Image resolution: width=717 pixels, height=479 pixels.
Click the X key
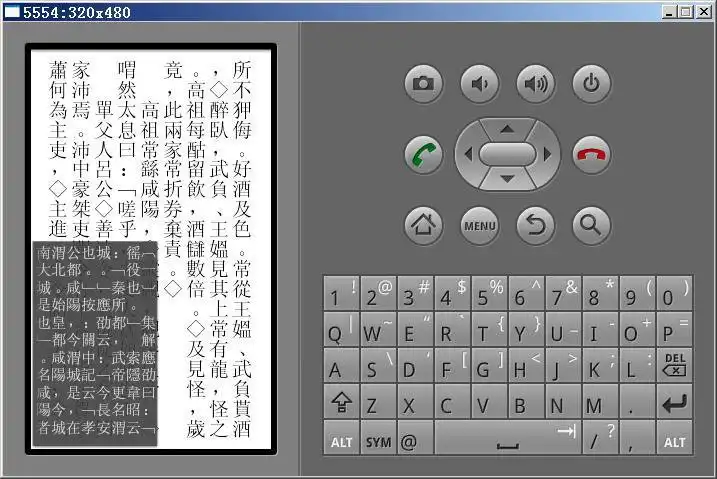coord(416,402)
